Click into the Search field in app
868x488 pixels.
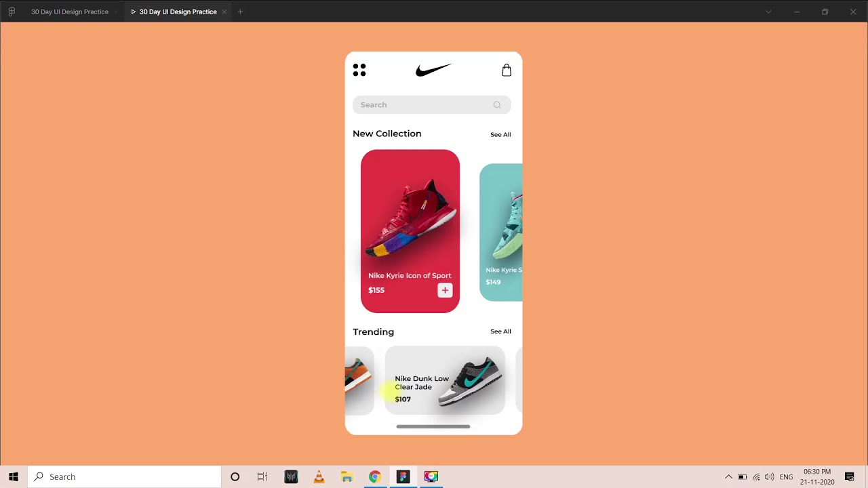pyautogui.click(x=432, y=104)
